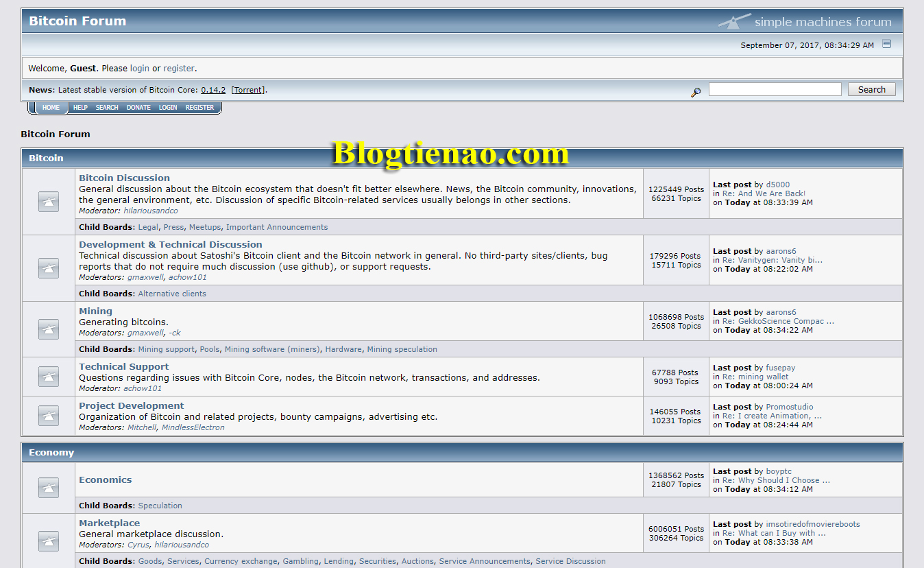Click the Bitcoin Discussion board status icon
This screenshot has width=924, height=568.
point(48,202)
